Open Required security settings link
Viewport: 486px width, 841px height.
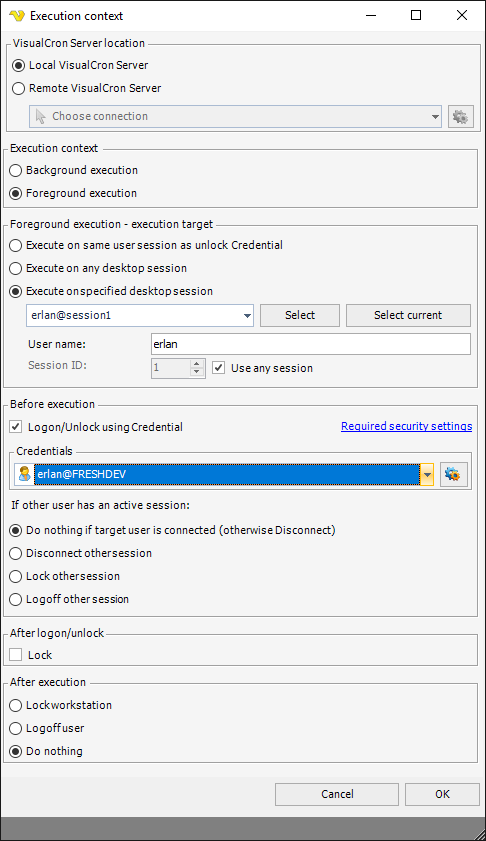coord(407,426)
